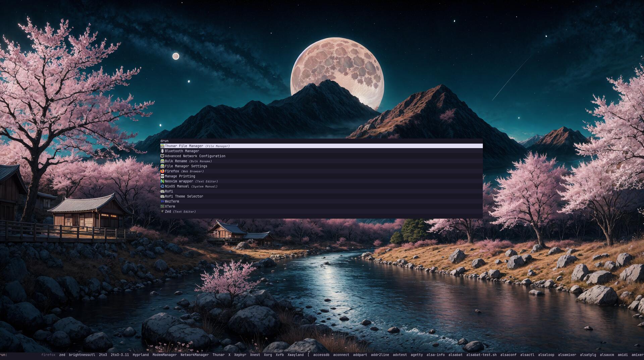The width and height of the screenshot is (644, 360).
Task: Select alsabat-test.sh in the run bar
Action: tap(481, 355)
